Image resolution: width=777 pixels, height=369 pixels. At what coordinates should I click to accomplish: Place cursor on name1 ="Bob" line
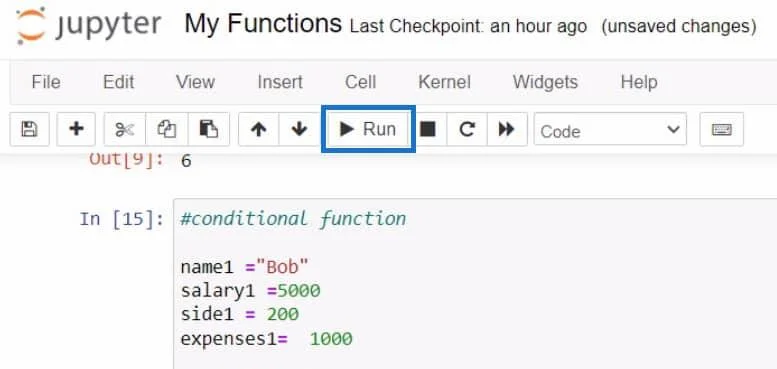coord(244,267)
